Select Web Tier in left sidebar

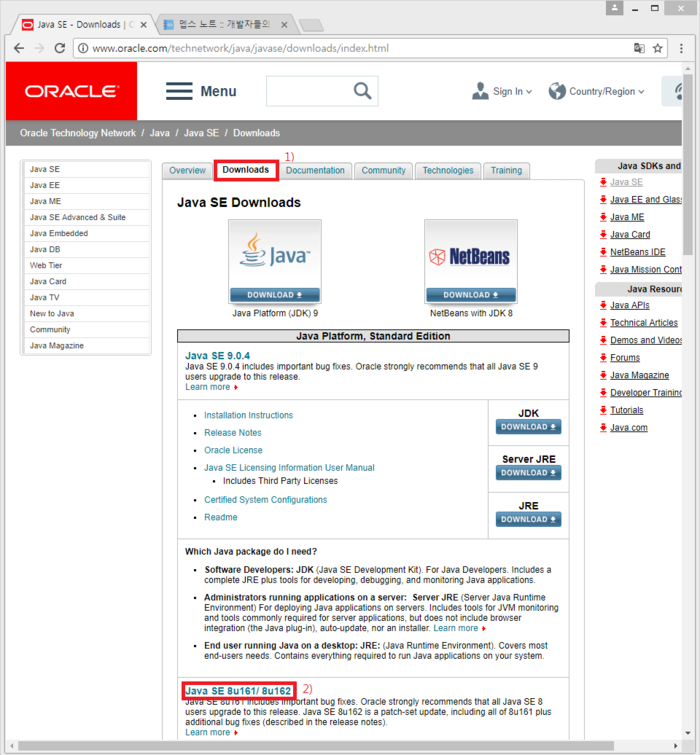87,265
